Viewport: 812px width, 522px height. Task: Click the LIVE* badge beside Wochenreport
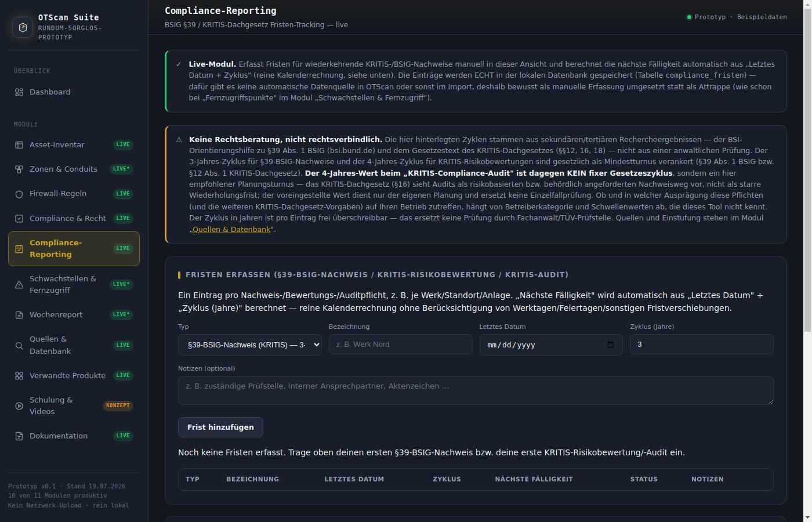point(121,315)
